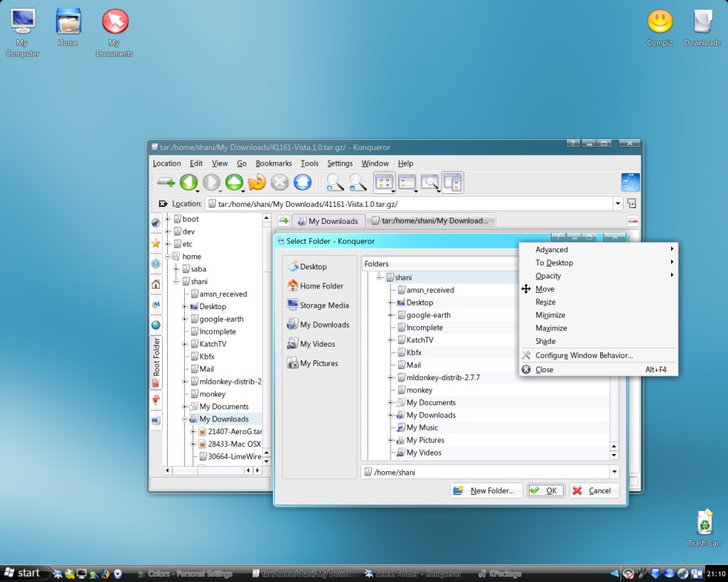Open the Trash Can desktop icon
Viewport: 728px width, 582px height.
(705, 528)
